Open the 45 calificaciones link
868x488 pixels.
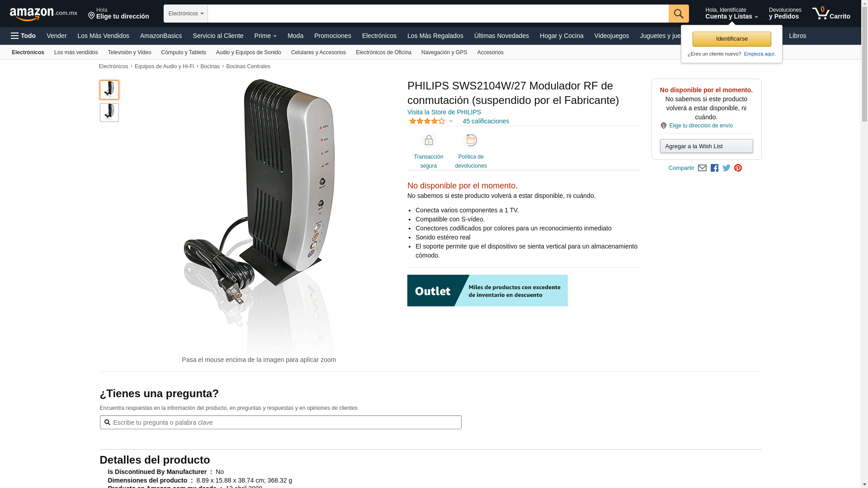[x=486, y=121]
